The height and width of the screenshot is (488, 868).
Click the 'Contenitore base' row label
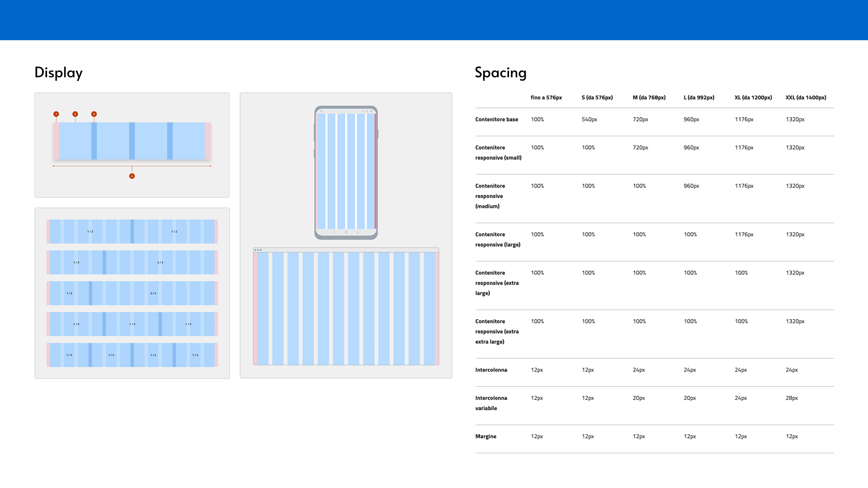pyautogui.click(x=496, y=119)
